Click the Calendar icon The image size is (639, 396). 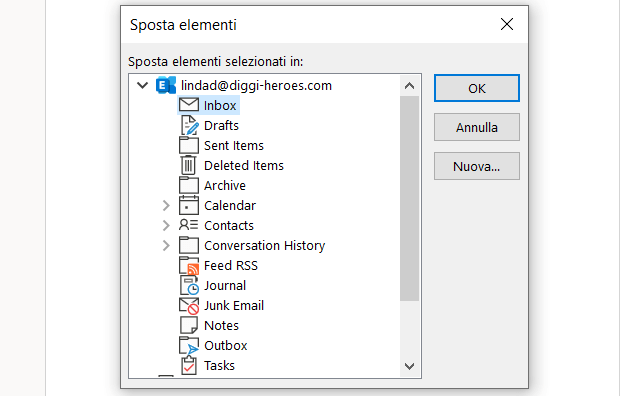tap(189, 205)
